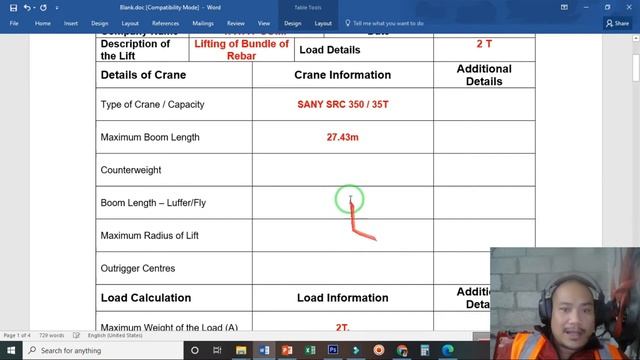Switch to the Home tab
This screenshot has height=360, width=640.
pyautogui.click(x=42, y=23)
